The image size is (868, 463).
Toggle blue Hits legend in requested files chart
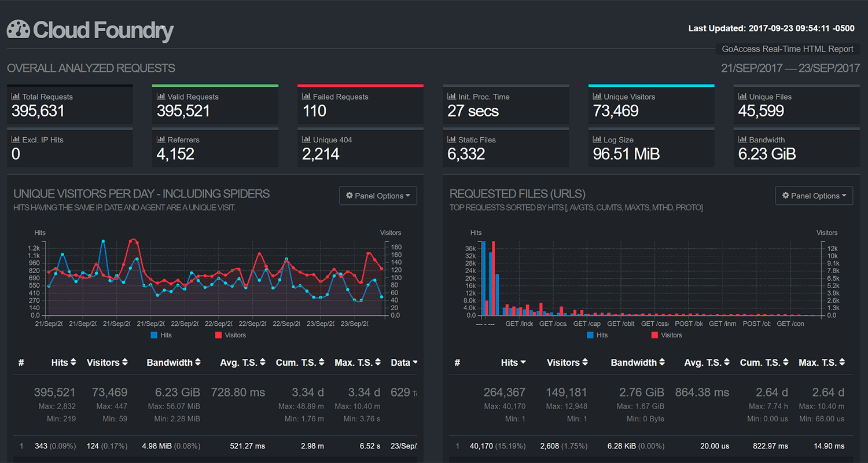tap(597, 335)
